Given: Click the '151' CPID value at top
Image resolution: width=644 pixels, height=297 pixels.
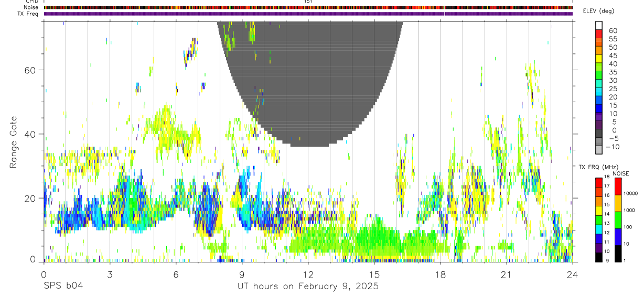Looking at the screenshot, I should click(x=308, y=2).
